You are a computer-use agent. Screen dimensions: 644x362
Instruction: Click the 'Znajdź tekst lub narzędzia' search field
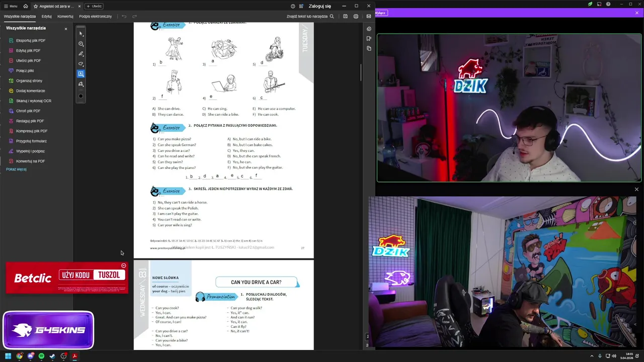310,16
